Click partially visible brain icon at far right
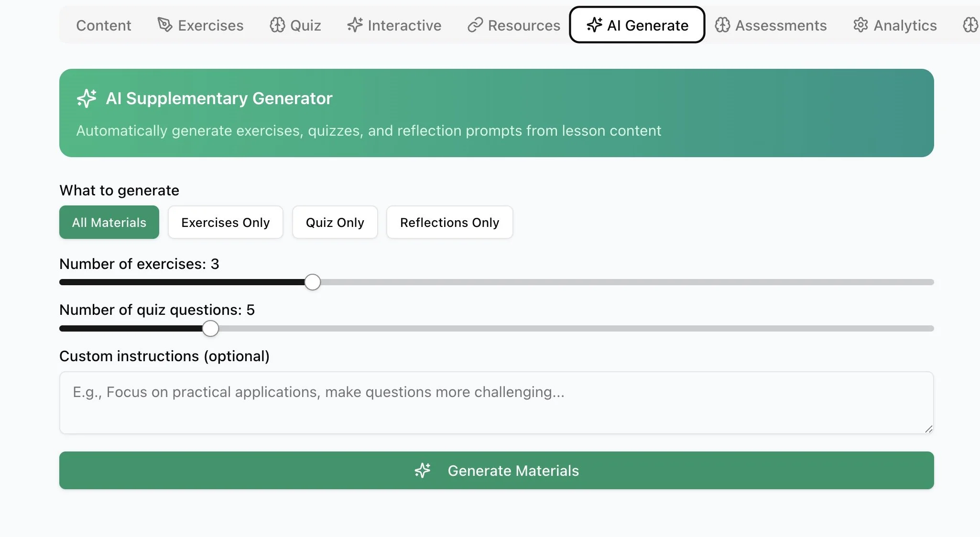Screen dimensions: 980x537 [x=971, y=25]
